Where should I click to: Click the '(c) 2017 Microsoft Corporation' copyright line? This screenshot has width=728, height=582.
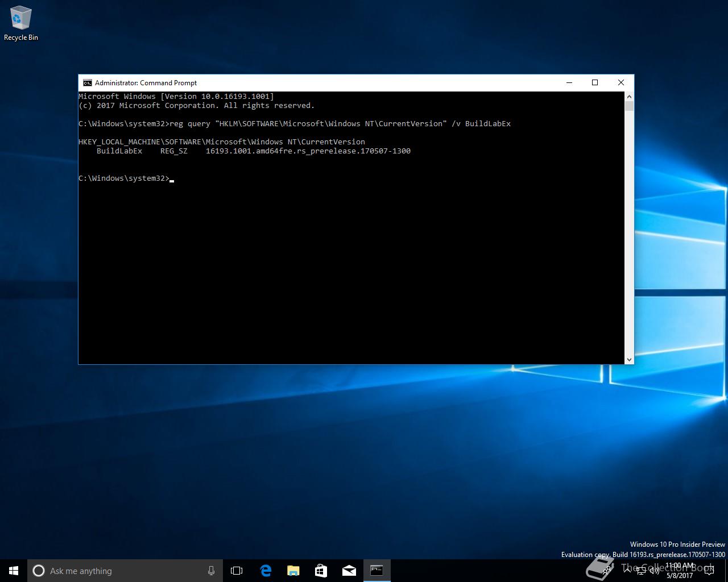point(196,106)
